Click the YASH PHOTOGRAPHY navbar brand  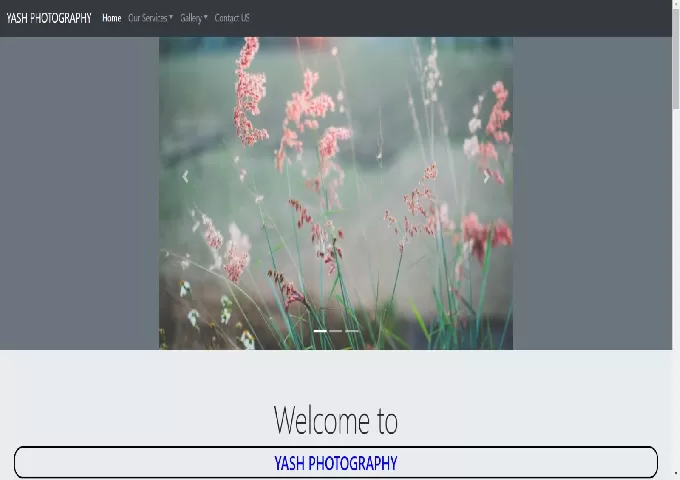coord(49,18)
